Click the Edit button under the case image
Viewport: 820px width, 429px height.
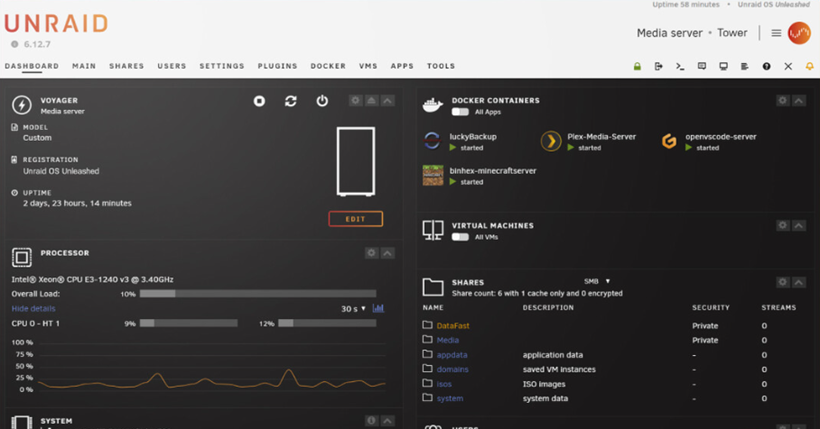[x=356, y=219]
